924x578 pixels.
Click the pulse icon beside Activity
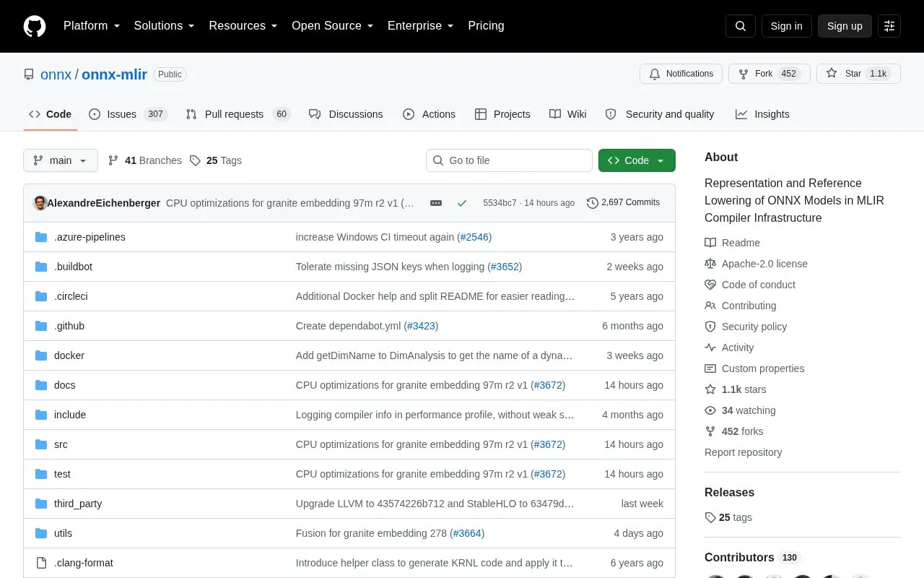(x=710, y=348)
